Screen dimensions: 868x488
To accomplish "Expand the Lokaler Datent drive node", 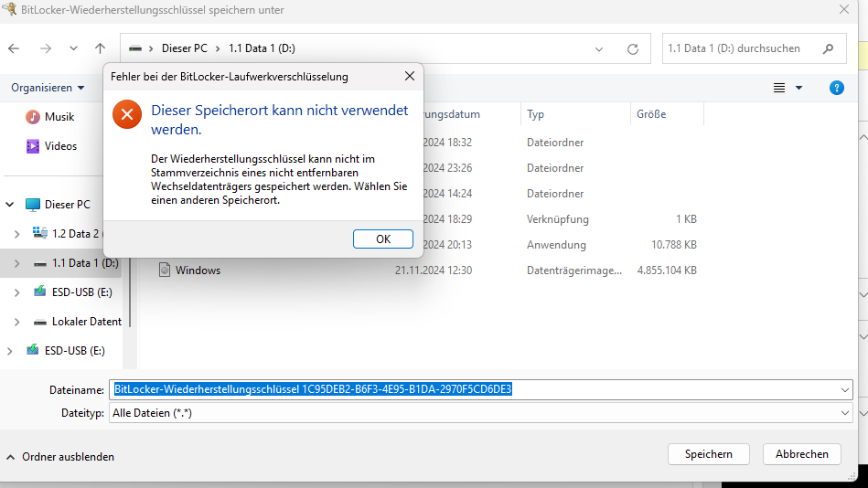I will [17, 322].
